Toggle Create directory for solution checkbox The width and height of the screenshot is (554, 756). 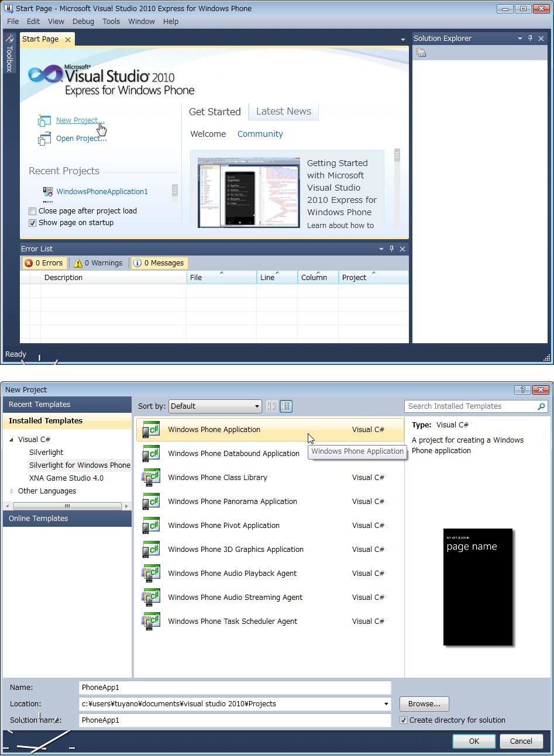click(x=403, y=720)
